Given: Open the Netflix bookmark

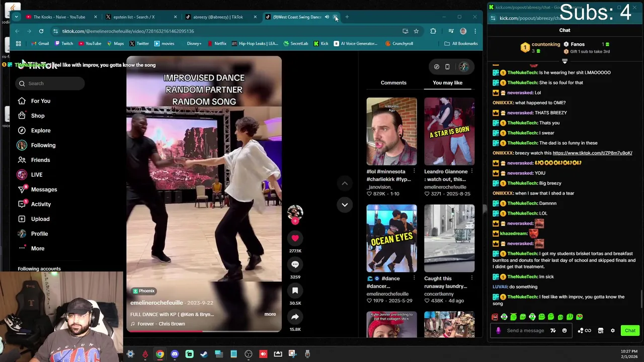Looking at the screenshot, I should pos(216,44).
